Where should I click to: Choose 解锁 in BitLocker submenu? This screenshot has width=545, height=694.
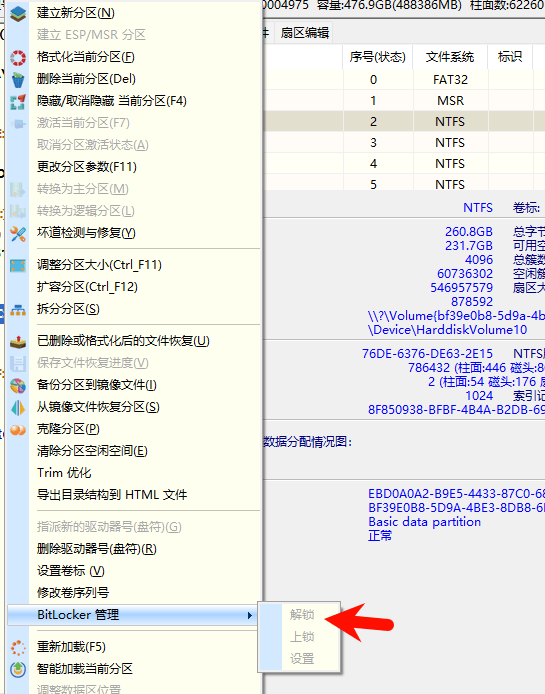[x=300, y=614]
